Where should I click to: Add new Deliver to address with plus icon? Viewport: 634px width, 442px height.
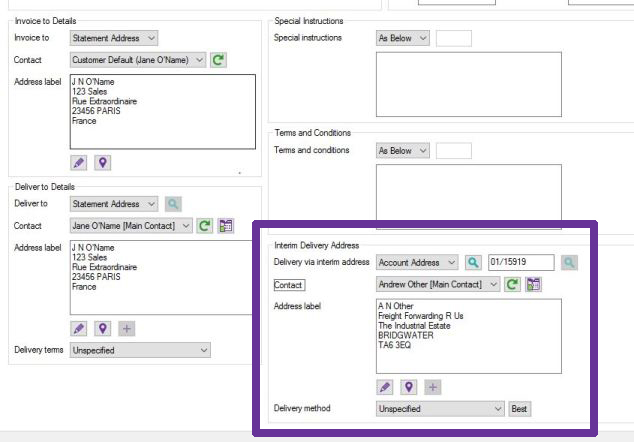click(x=127, y=329)
